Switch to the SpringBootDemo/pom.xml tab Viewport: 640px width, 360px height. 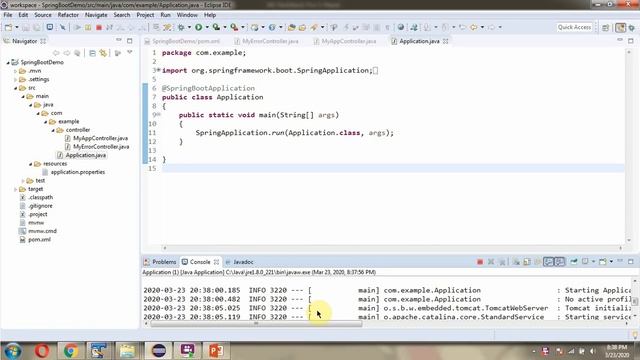(182, 41)
